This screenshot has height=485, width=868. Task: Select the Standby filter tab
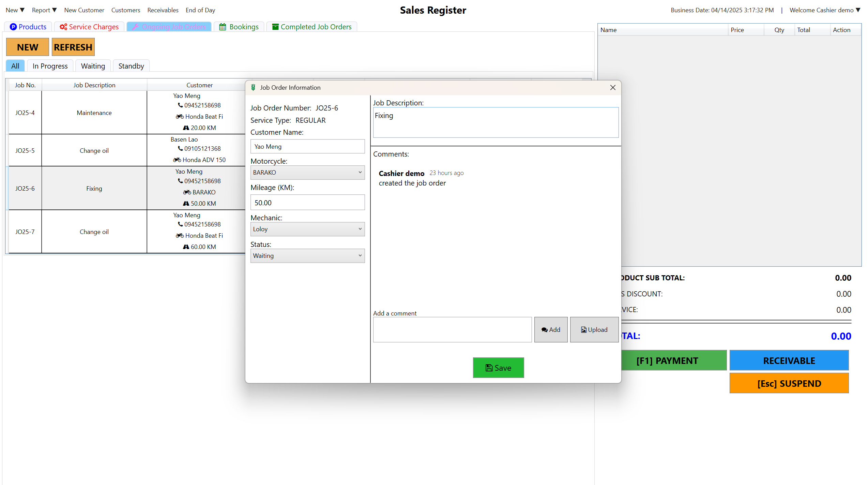(131, 66)
